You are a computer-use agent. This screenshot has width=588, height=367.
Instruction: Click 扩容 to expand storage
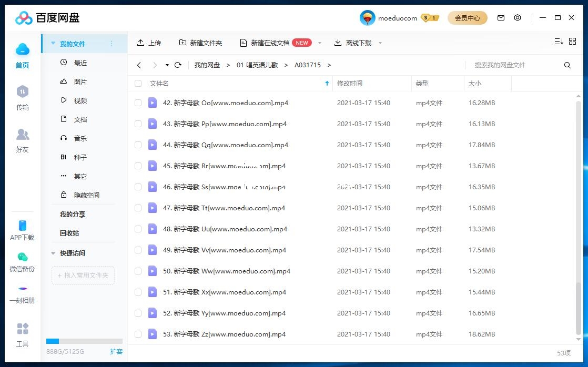[x=116, y=351]
